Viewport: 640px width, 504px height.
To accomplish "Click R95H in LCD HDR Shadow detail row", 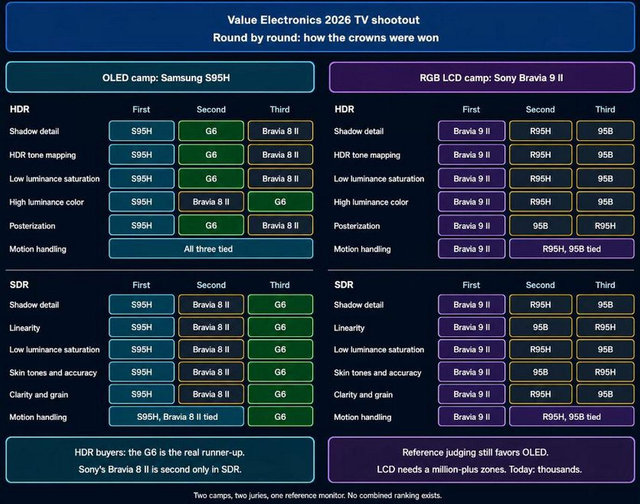I will [x=540, y=131].
